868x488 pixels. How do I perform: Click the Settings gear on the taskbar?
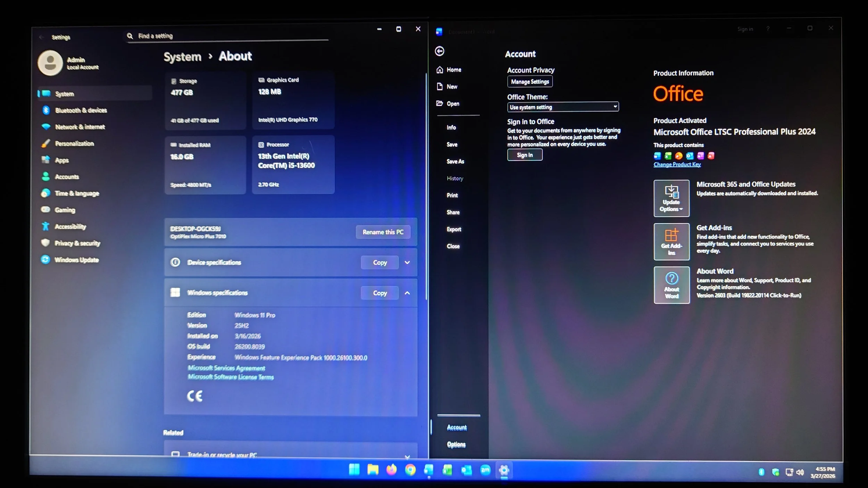tap(504, 470)
